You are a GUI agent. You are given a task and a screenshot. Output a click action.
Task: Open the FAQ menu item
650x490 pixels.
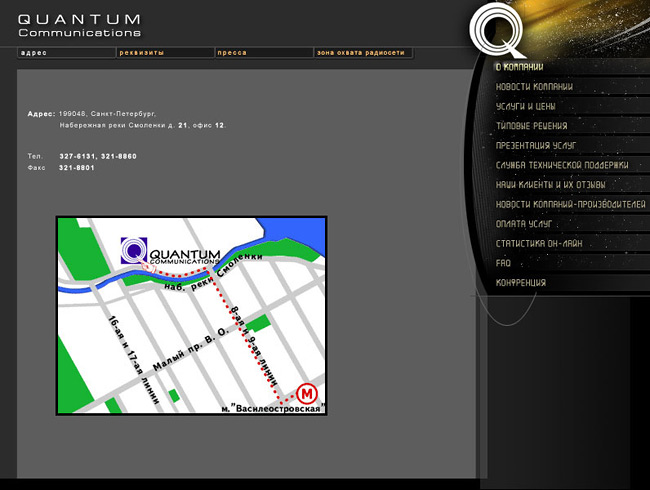(503, 263)
